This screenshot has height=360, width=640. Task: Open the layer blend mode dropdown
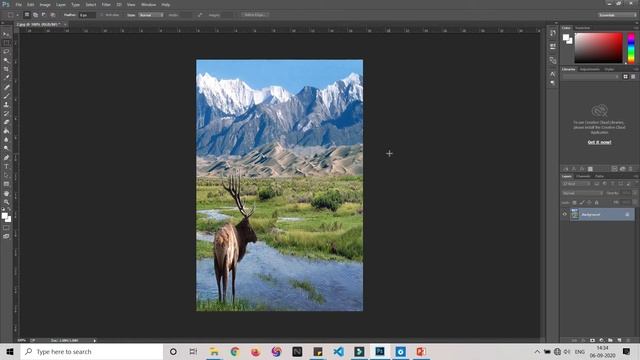point(582,193)
